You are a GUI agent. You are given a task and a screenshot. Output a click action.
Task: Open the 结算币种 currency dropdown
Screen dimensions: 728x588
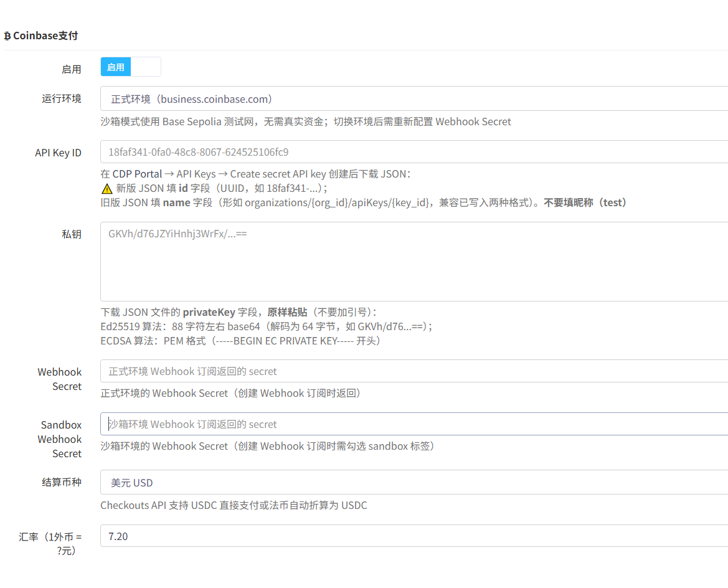coord(414,483)
